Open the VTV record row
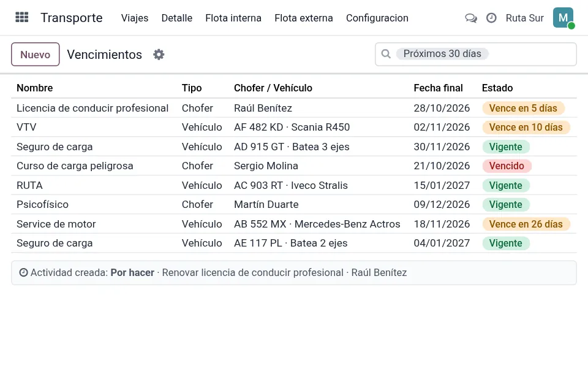588x368 pixels. click(294, 128)
